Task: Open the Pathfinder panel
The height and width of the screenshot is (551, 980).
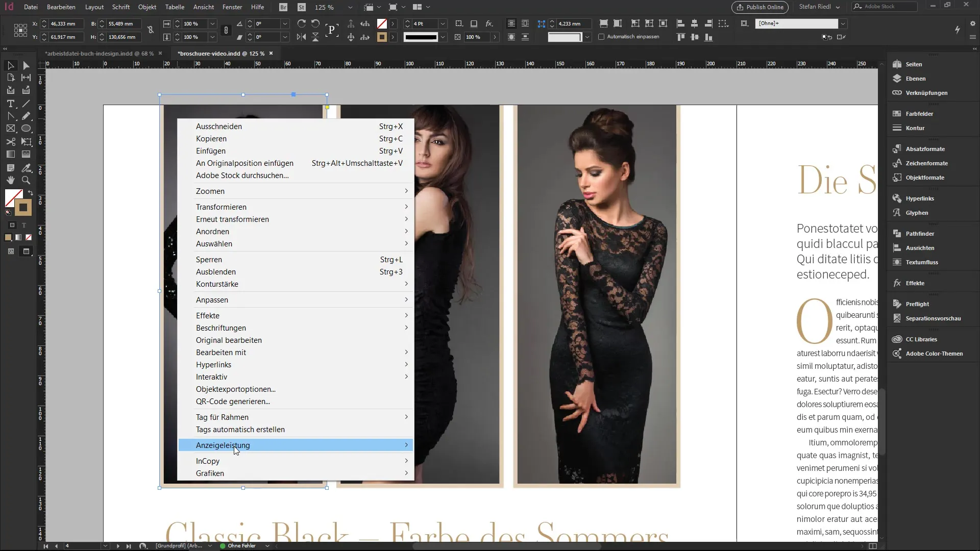Action: point(920,234)
